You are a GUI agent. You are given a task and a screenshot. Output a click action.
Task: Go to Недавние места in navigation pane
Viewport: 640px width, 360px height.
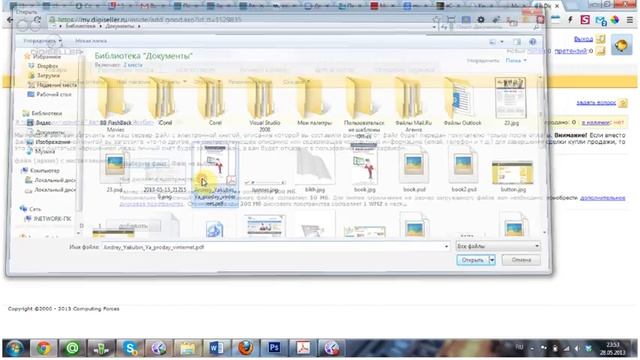pos(56,85)
